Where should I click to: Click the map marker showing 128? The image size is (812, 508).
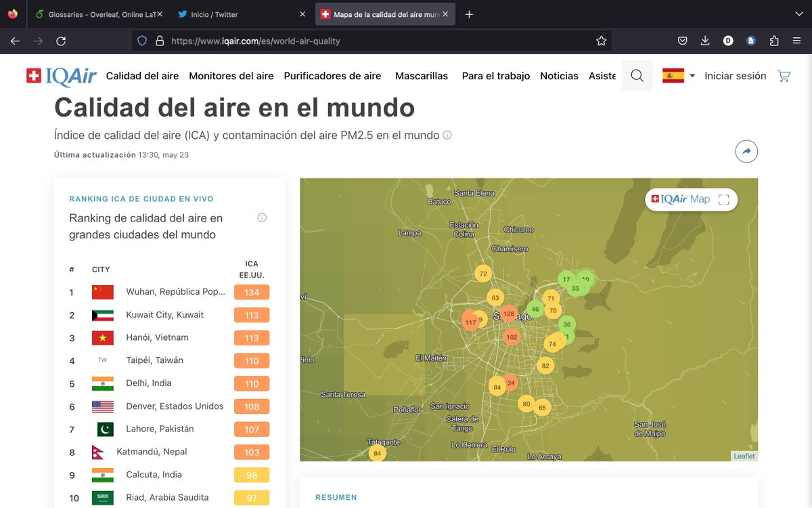[x=509, y=314]
